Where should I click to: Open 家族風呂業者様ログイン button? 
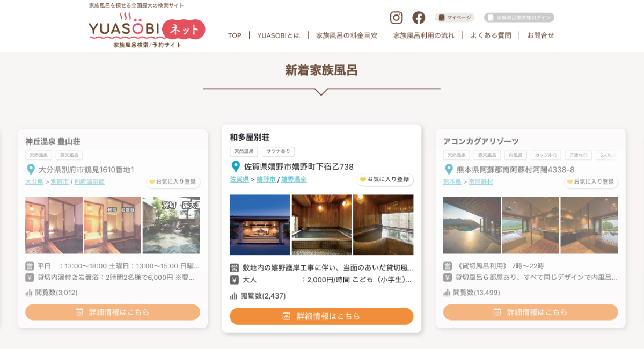[519, 18]
